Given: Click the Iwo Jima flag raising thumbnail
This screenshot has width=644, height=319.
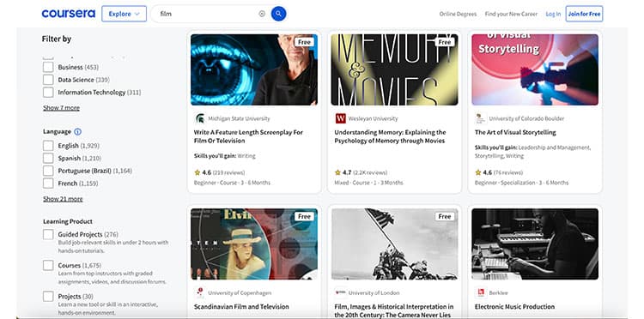Looking at the screenshot, I should (x=394, y=244).
